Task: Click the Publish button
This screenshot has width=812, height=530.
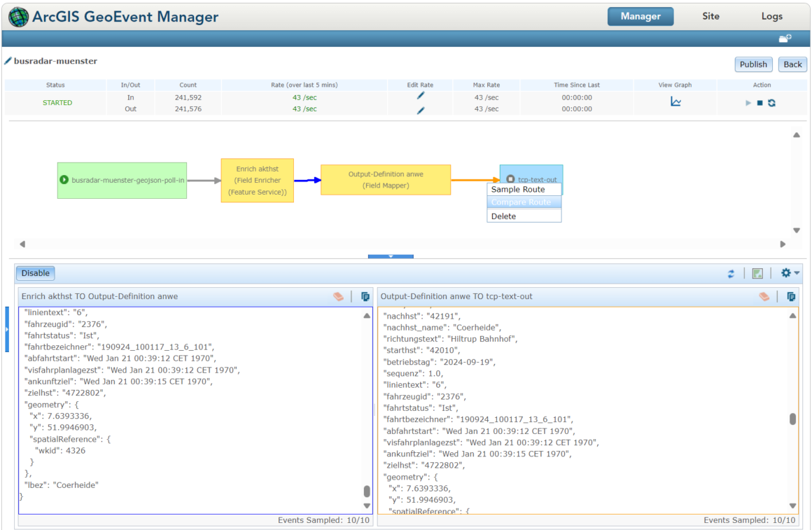Action: 753,64
